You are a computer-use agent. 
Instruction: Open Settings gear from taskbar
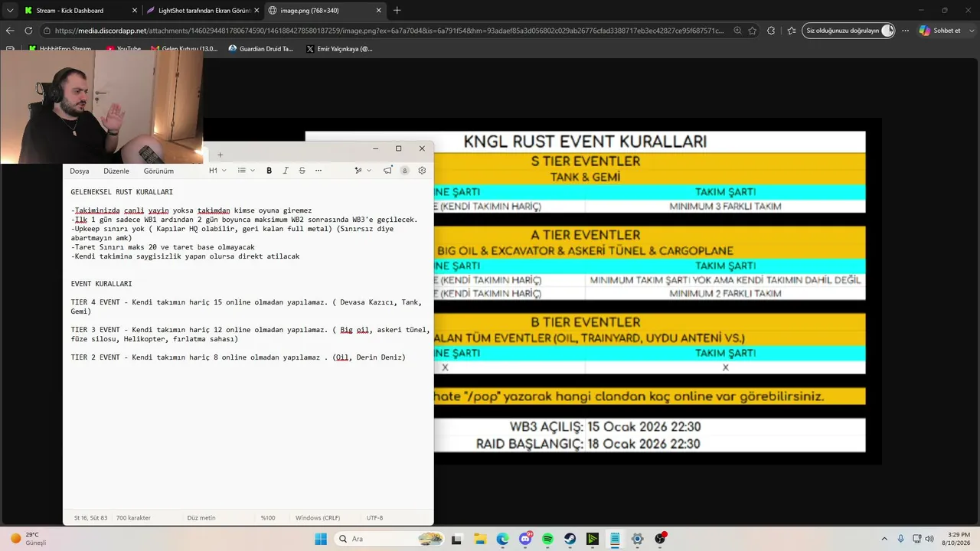[637, 539]
